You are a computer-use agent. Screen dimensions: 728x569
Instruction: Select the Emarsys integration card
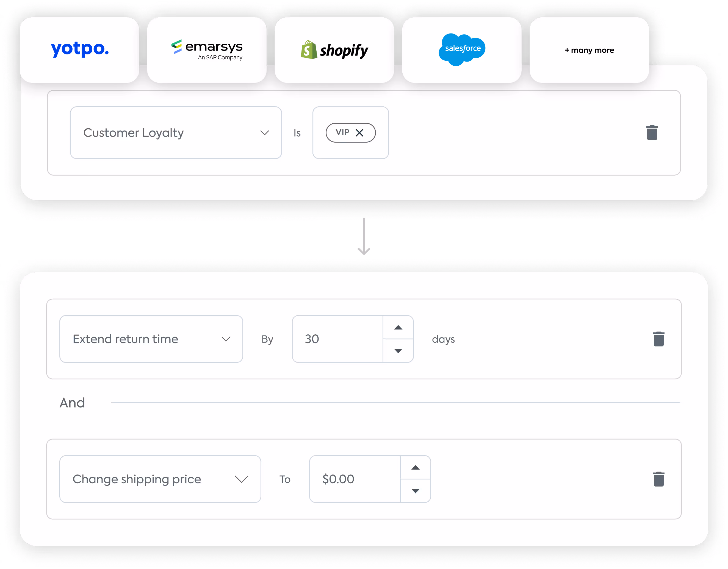point(207,50)
